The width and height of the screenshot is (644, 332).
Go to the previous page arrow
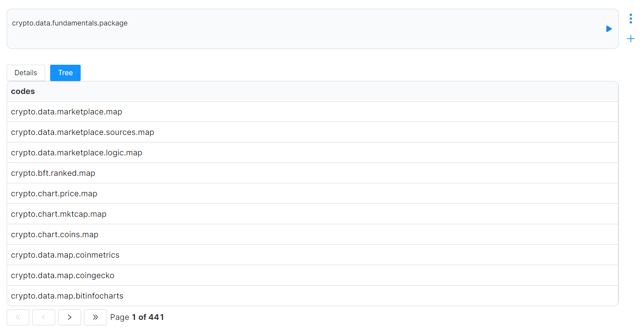[x=43, y=317]
